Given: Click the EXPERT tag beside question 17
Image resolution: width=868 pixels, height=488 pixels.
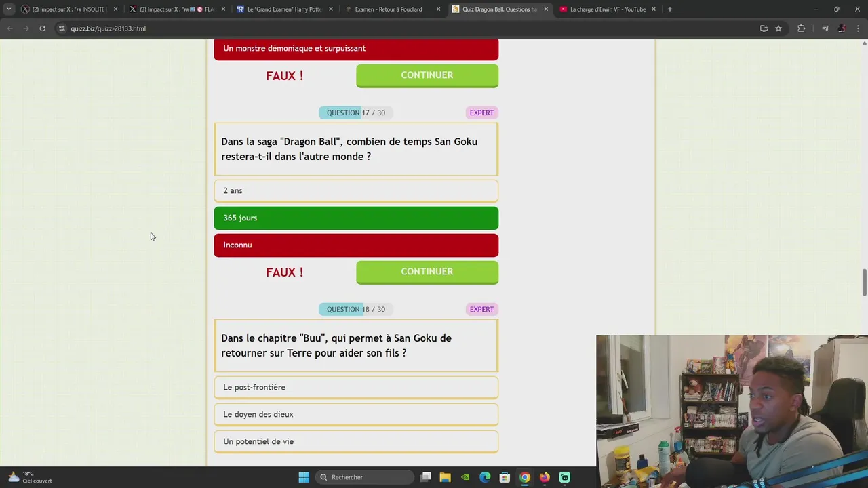Looking at the screenshot, I should [x=481, y=113].
